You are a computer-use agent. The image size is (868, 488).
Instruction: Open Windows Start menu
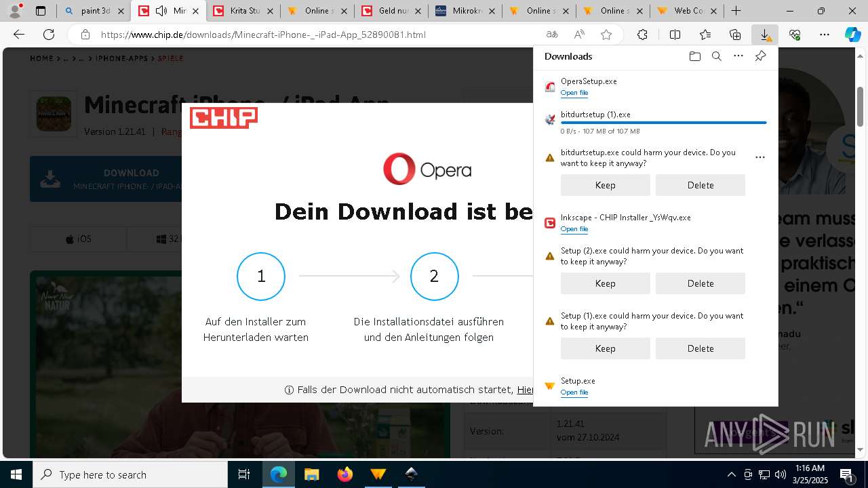coord(16,474)
